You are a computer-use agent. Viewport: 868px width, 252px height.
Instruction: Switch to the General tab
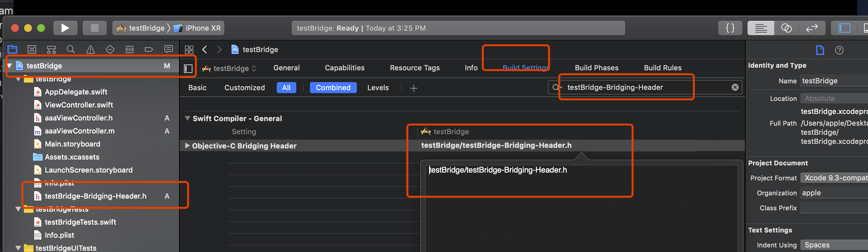click(x=287, y=68)
